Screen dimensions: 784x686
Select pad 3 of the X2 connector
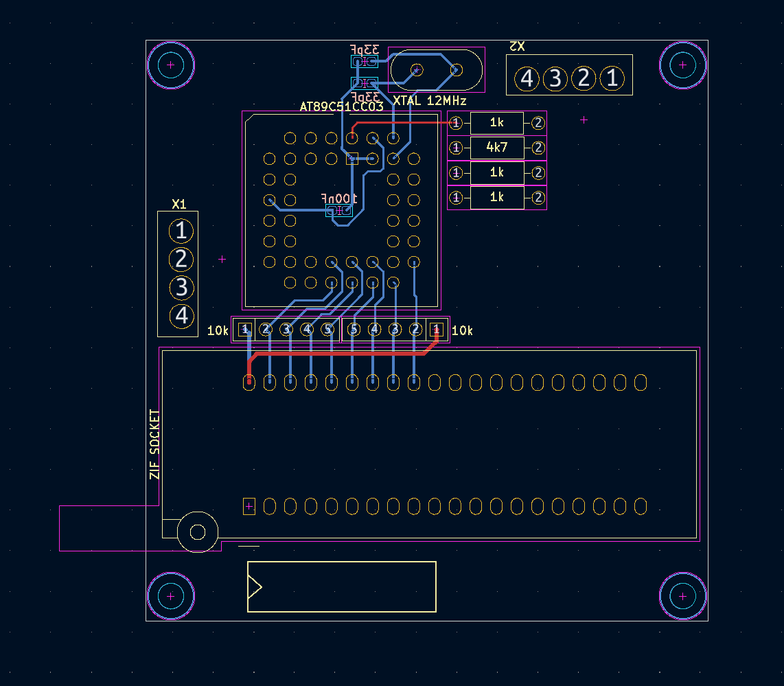(x=555, y=78)
